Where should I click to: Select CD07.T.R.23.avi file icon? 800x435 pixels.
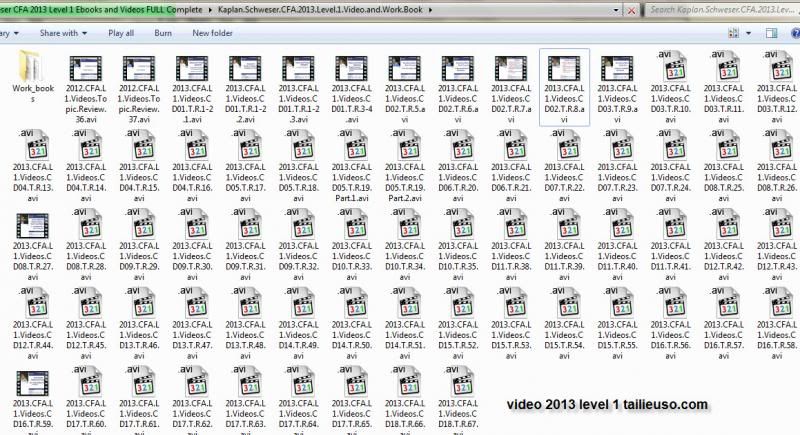click(618, 145)
